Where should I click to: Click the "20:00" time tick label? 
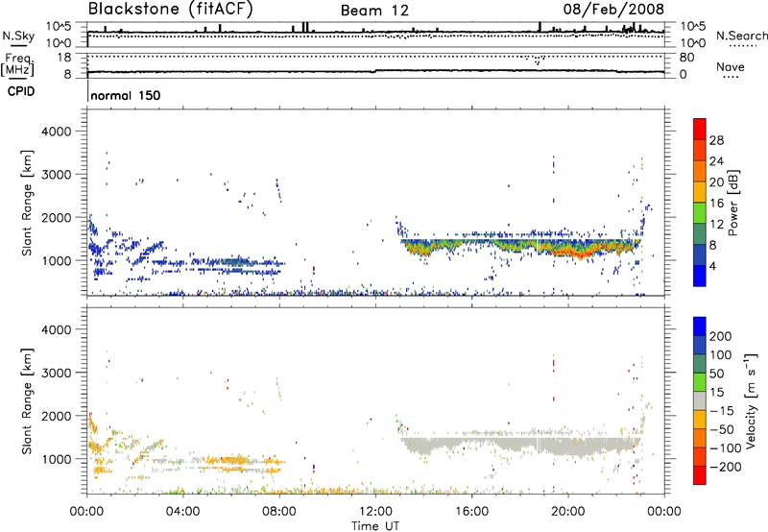[x=568, y=512]
